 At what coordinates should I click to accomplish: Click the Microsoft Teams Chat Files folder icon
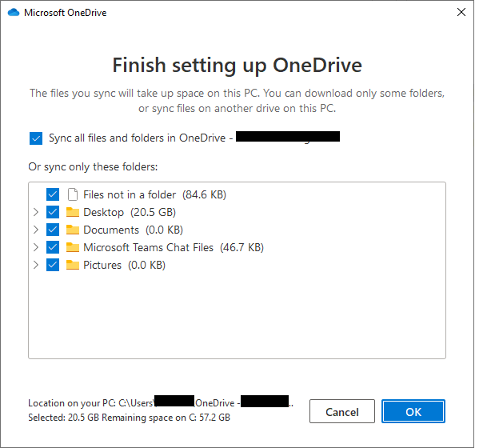[73, 247]
